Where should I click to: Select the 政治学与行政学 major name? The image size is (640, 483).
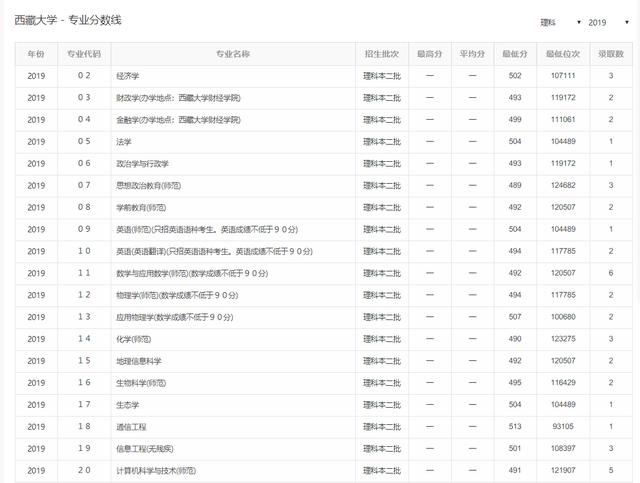coord(142,164)
